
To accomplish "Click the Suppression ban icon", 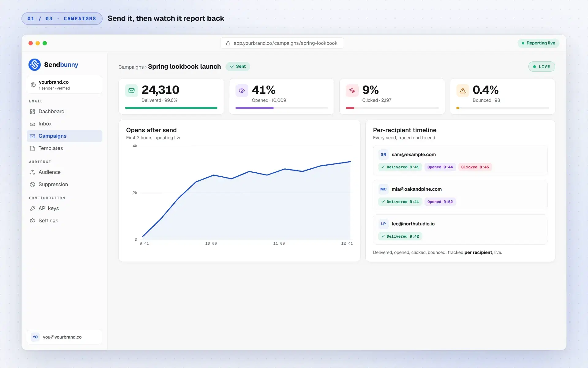I will click(x=32, y=185).
